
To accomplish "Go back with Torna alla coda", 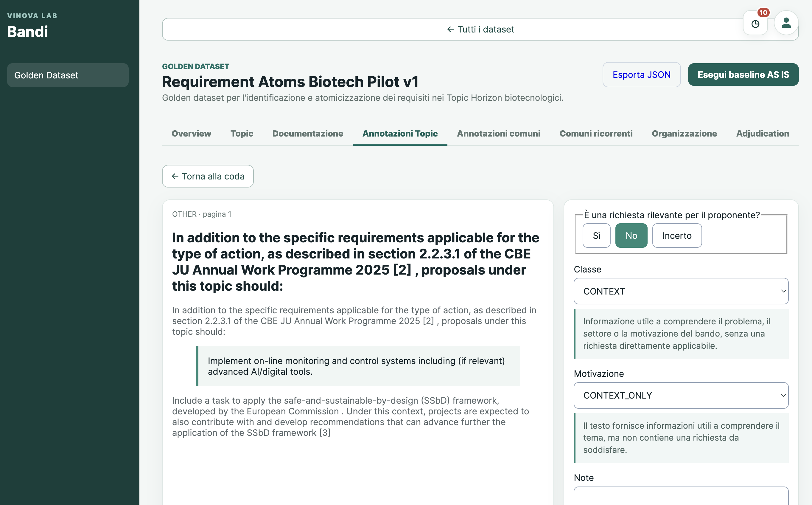I will pos(208,176).
